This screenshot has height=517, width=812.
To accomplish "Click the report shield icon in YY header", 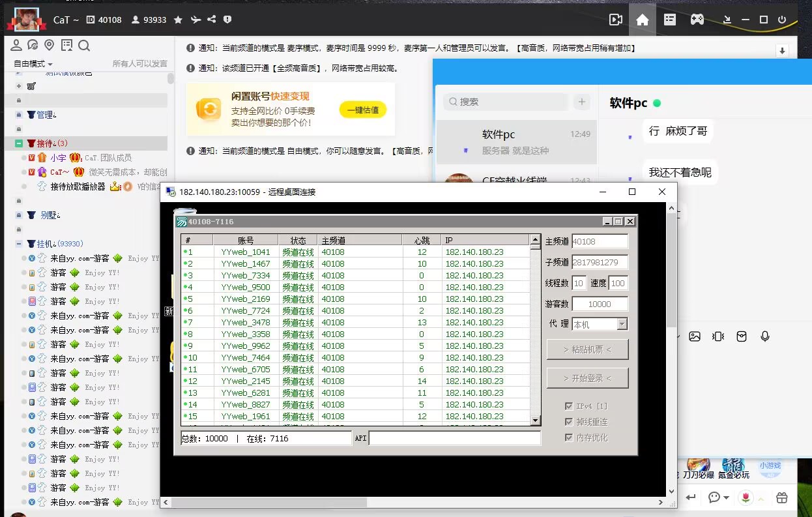I will pos(227,20).
